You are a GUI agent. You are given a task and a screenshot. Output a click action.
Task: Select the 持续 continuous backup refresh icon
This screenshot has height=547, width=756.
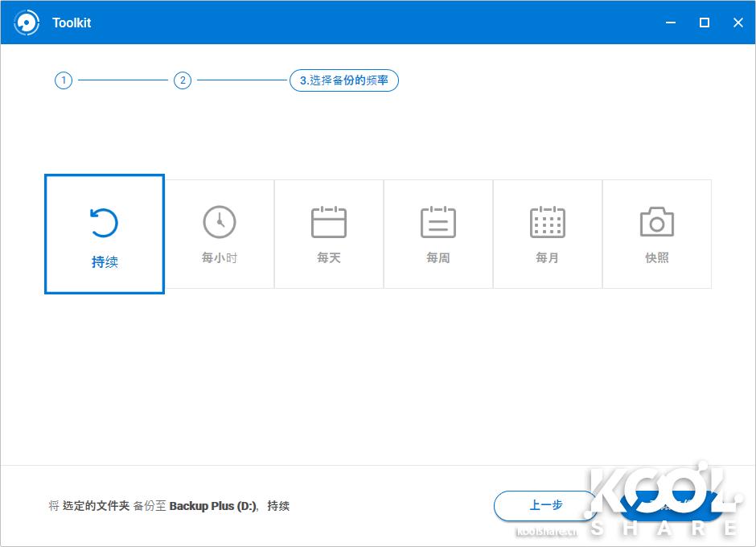coord(104,223)
